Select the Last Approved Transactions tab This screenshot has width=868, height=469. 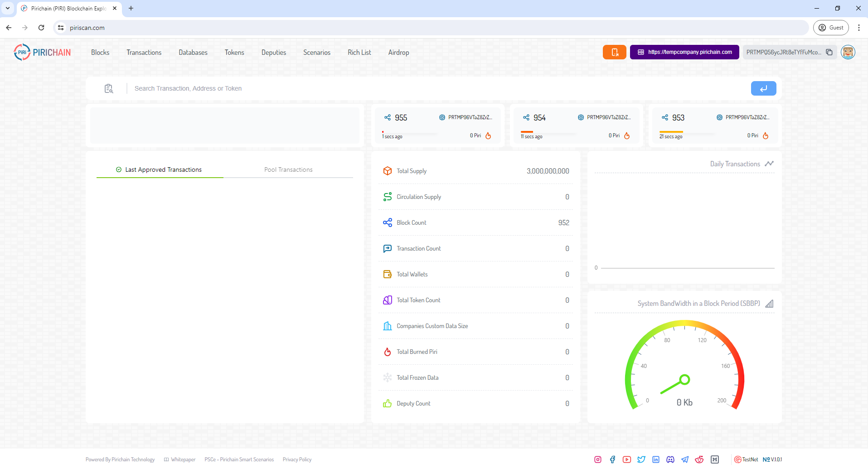159,169
